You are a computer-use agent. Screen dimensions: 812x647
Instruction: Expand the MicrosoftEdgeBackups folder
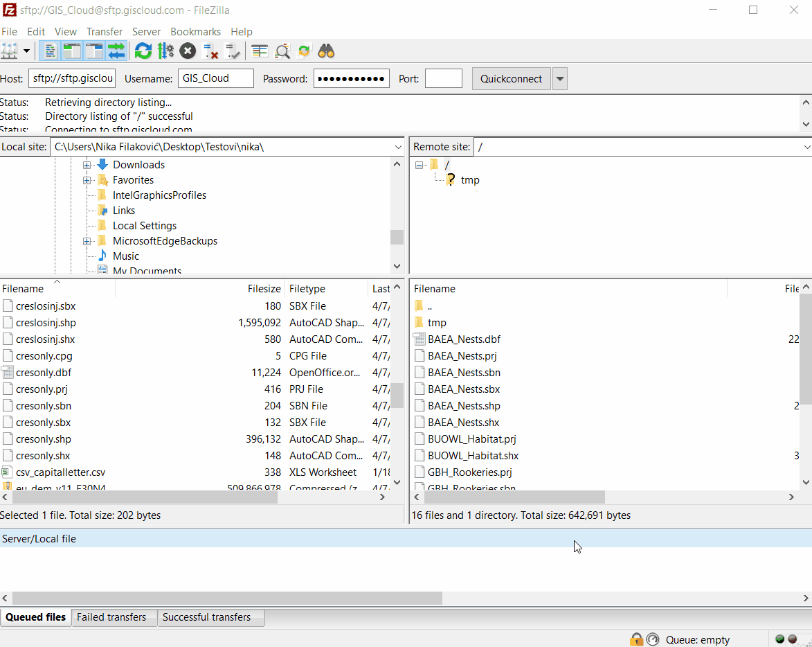point(87,241)
